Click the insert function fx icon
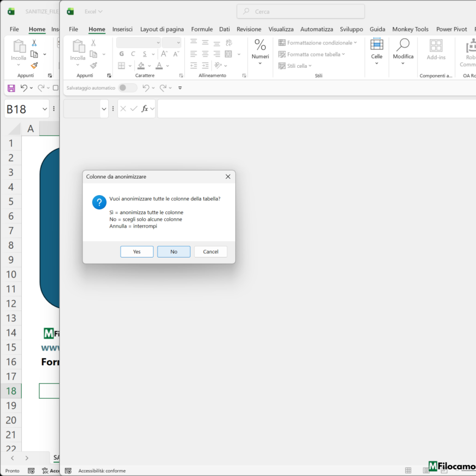 point(145,109)
